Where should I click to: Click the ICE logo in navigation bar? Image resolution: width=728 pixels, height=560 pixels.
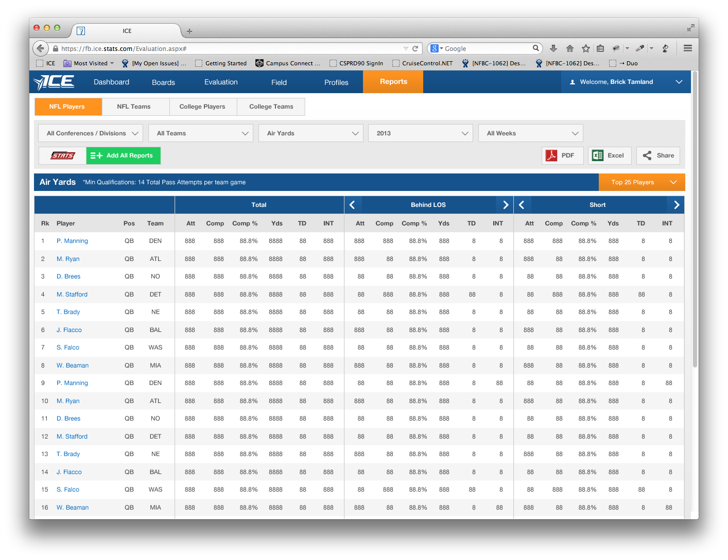click(x=54, y=82)
